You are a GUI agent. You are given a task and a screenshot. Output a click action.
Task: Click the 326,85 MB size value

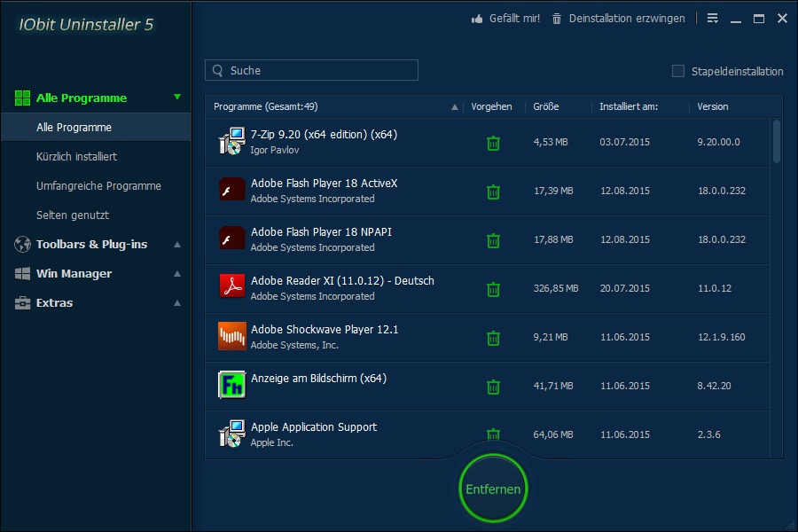[556, 288]
